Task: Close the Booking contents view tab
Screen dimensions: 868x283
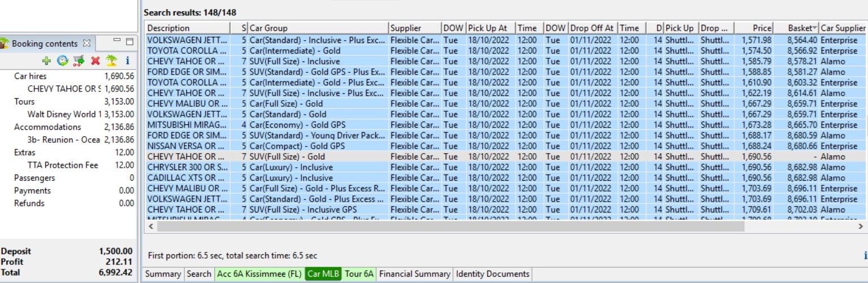Action: click(86, 43)
